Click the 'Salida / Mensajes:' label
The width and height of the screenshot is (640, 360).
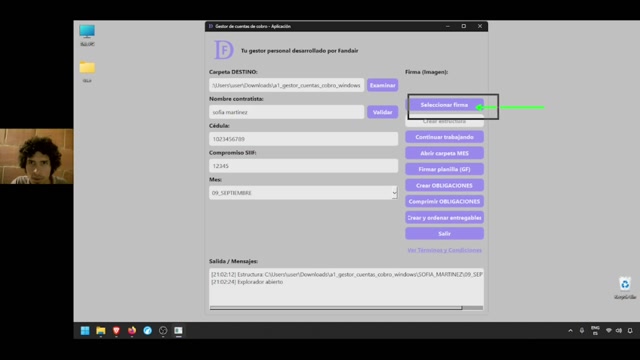(x=233, y=261)
